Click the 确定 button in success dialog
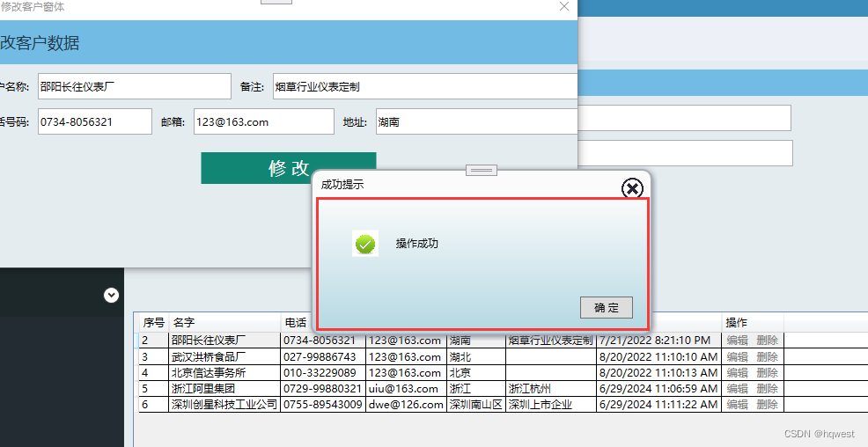The height and width of the screenshot is (447, 868). coord(607,308)
